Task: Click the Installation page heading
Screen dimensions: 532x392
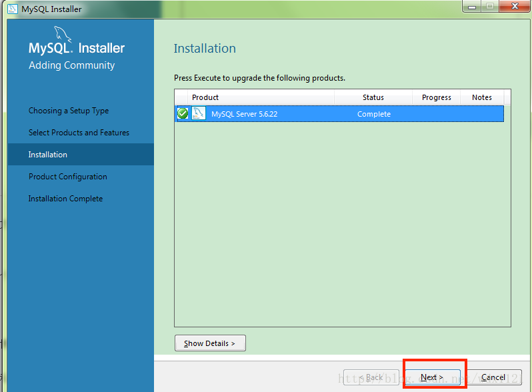Action: (x=205, y=49)
